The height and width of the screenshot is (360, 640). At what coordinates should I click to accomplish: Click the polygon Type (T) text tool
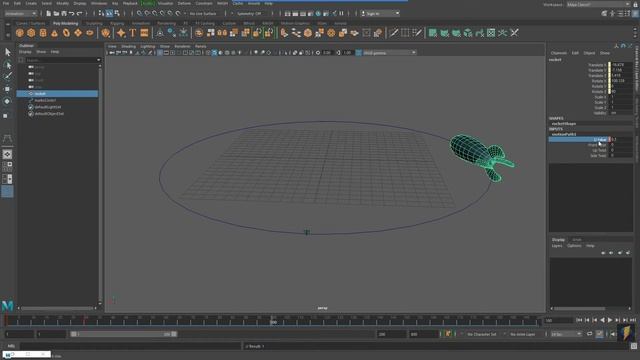[x=133, y=33]
